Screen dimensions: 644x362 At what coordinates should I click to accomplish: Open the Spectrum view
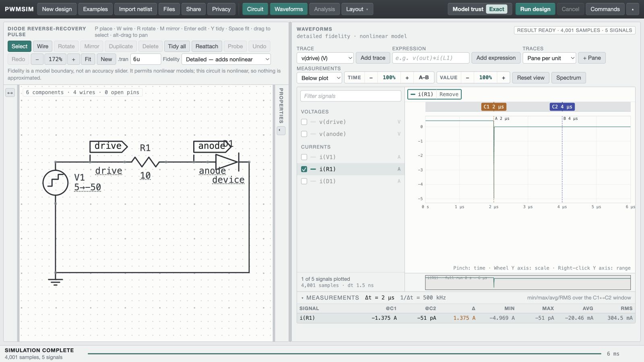[x=569, y=78]
